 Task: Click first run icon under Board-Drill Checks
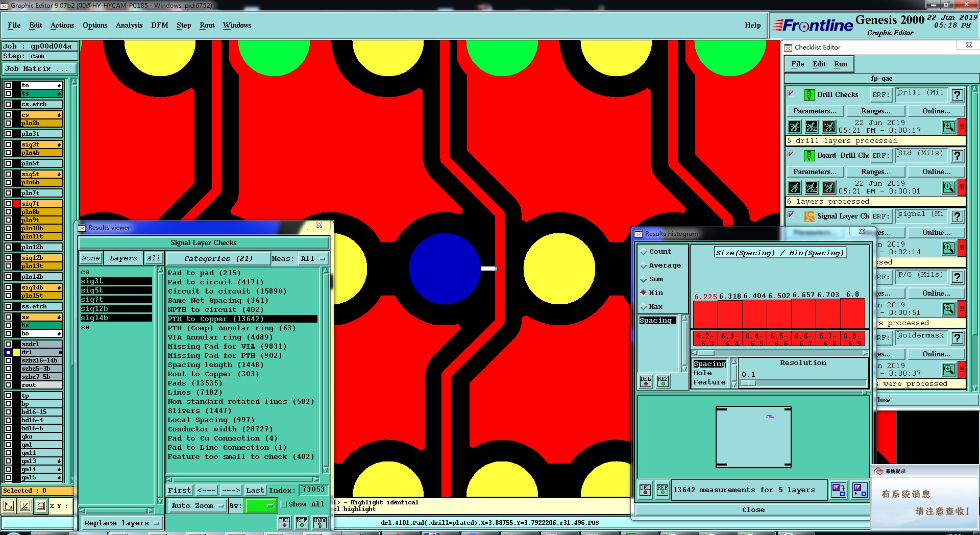[x=795, y=187]
